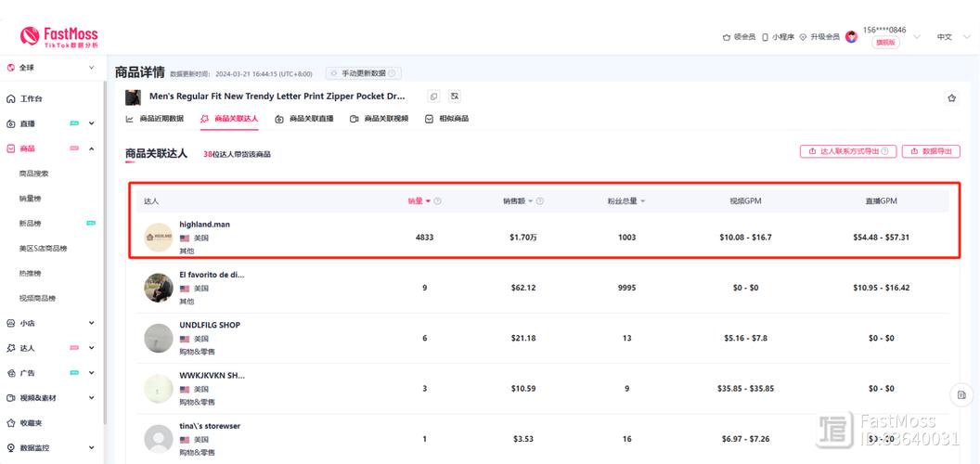980x464 pixels.
Task: Click the sidebar vertical scrollbar
Action: pos(104,251)
